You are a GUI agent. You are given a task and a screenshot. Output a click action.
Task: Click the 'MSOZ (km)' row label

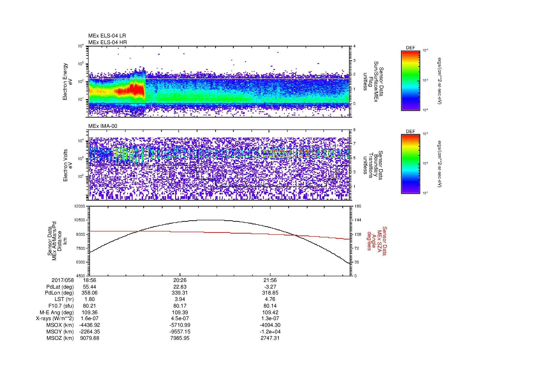click(60, 338)
